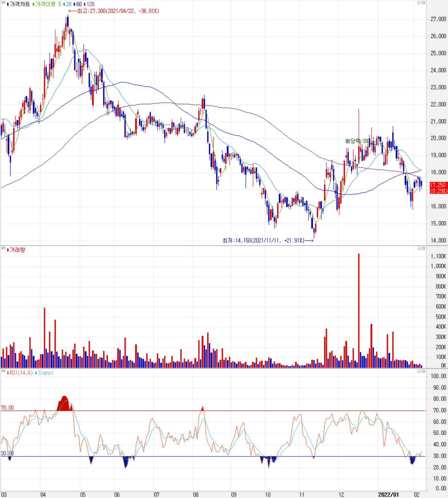Click the 1,100K volume axis label

[438, 256]
